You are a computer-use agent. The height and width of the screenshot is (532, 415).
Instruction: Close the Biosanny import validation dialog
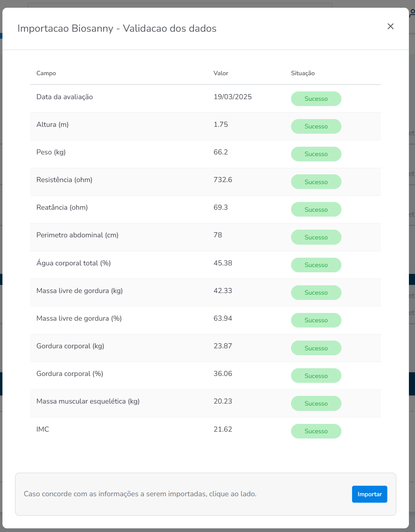tap(391, 26)
